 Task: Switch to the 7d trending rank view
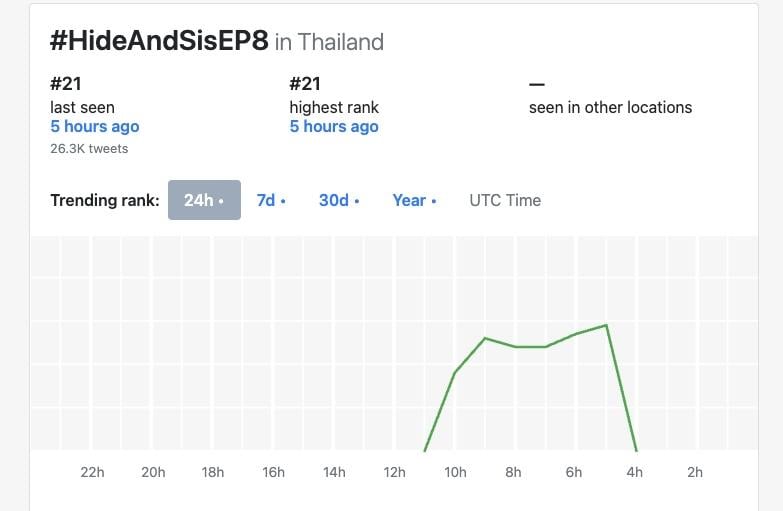tap(271, 200)
